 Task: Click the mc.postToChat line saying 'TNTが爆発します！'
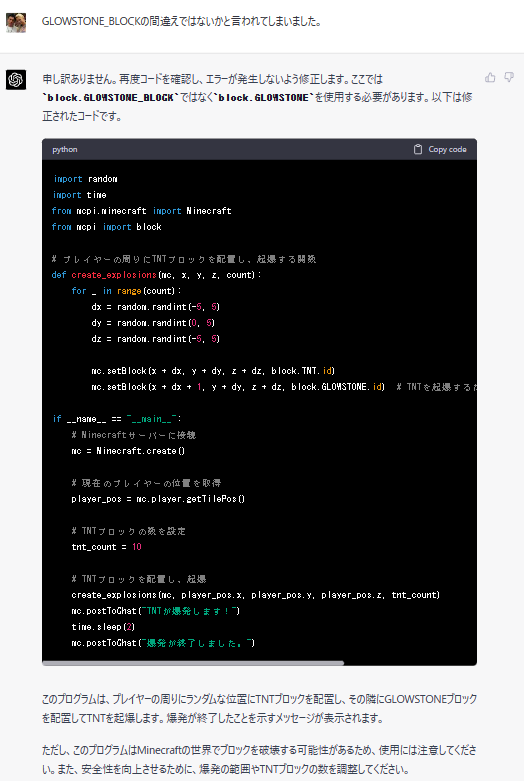click(155, 611)
